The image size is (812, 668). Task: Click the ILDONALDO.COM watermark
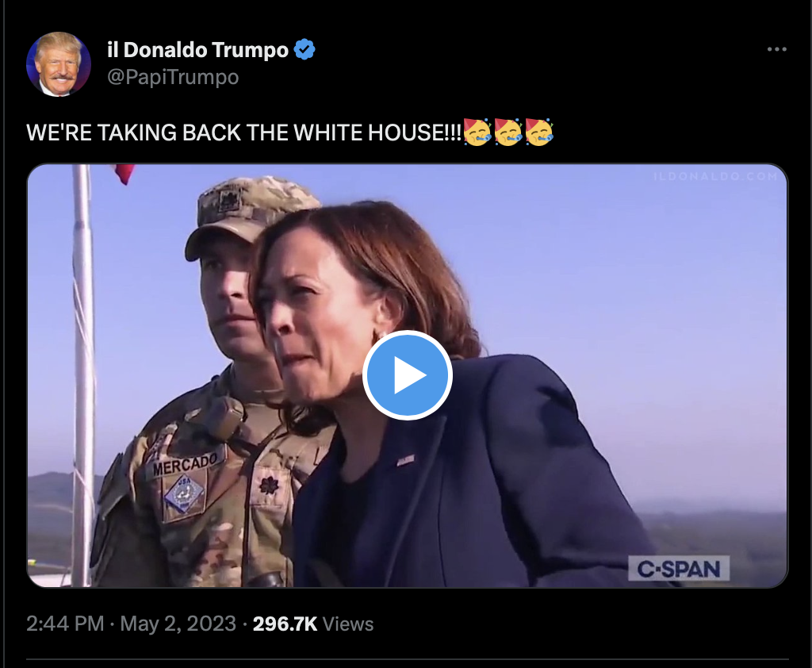pos(716,176)
